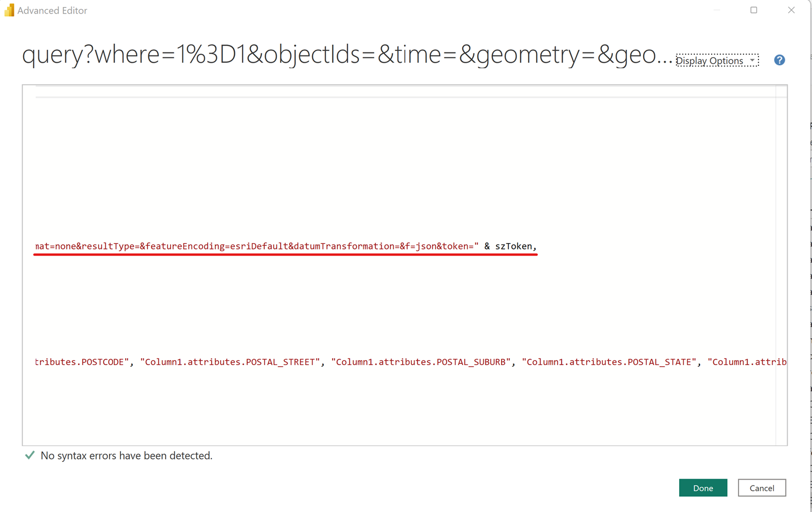Screen dimensions: 812x512
Task: Click featureEncoding=esriDefault in the URL string
Action: point(216,246)
